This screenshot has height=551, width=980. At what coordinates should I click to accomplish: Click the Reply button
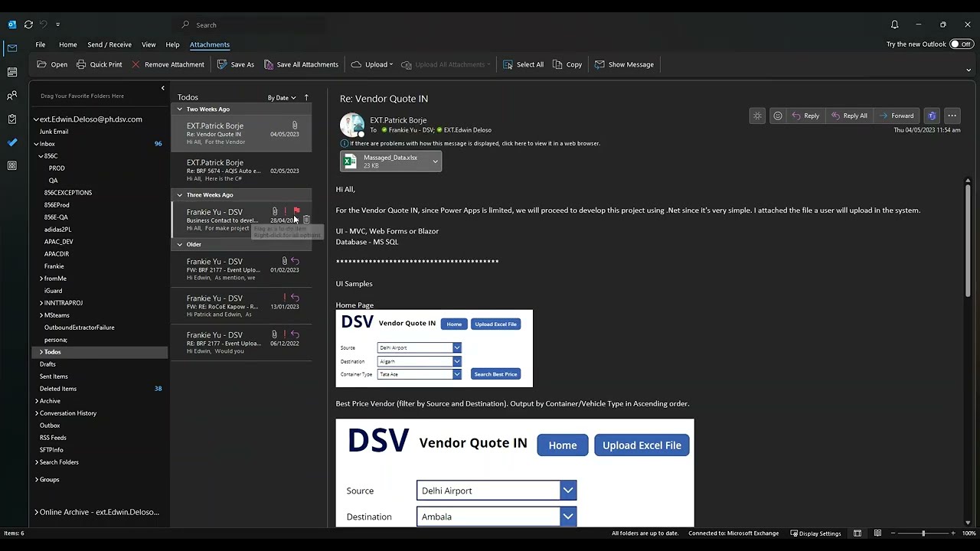(x=805, y=116)
